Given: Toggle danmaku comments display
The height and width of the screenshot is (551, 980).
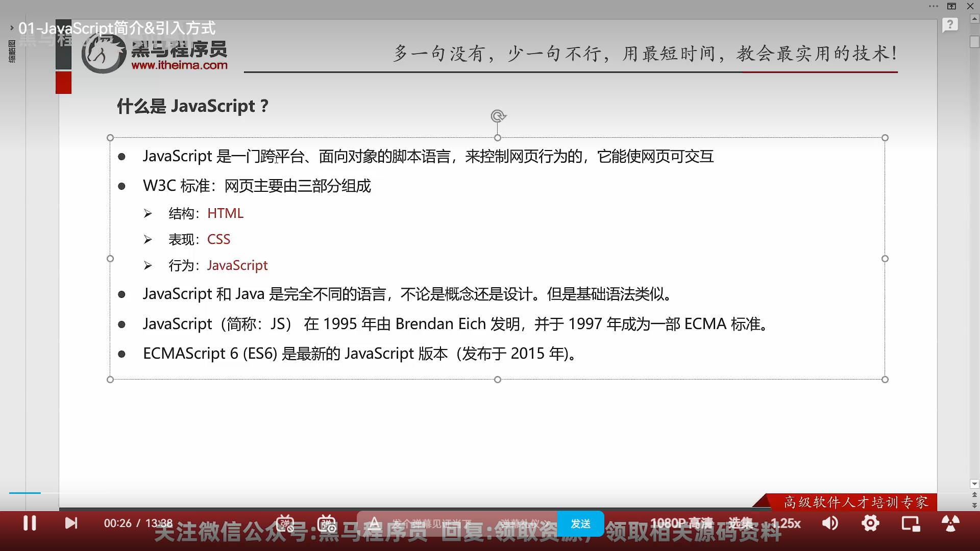Looking at the screenshot, I should tap(285, 523).
